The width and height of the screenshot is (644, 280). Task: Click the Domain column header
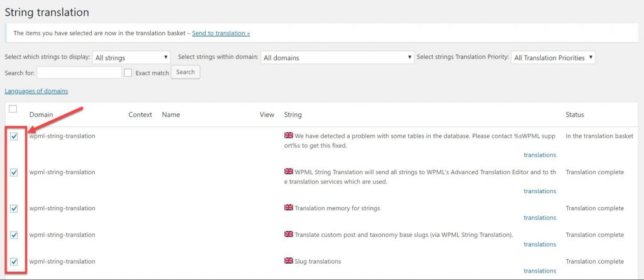click(41, 115)
